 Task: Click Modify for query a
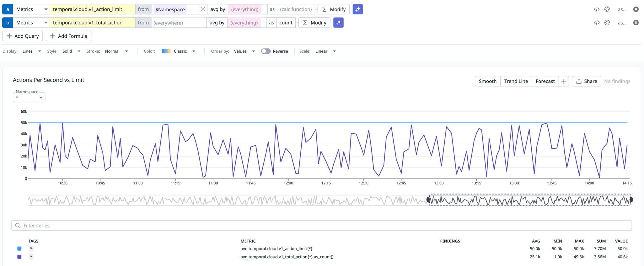pos(334,9)
